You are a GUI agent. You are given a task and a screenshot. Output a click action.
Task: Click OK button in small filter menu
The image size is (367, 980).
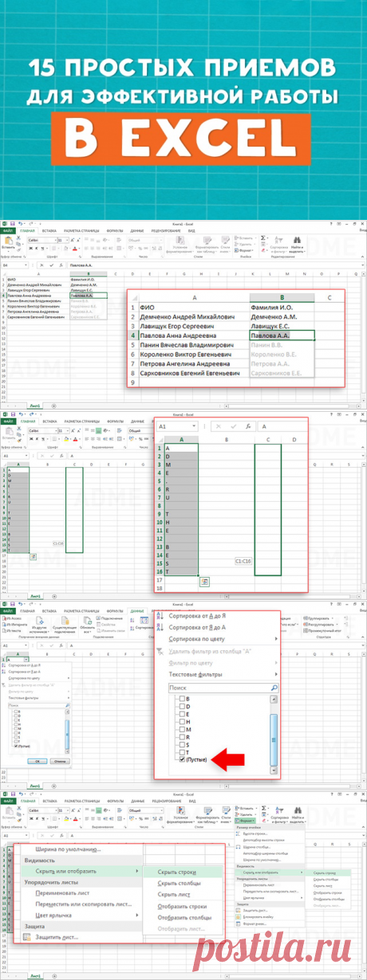pyautogui.click(x=36, y=761)
